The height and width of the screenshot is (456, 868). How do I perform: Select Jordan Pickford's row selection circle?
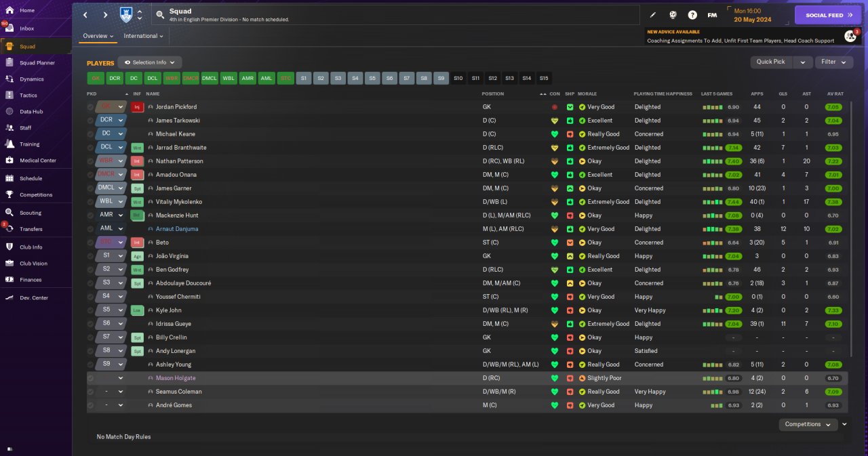click(91, 107)
